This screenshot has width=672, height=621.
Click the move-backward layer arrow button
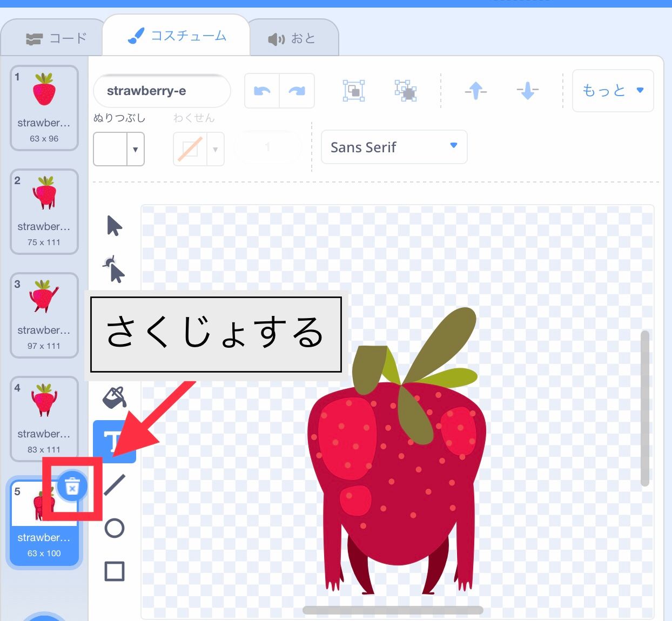point(527,91)
